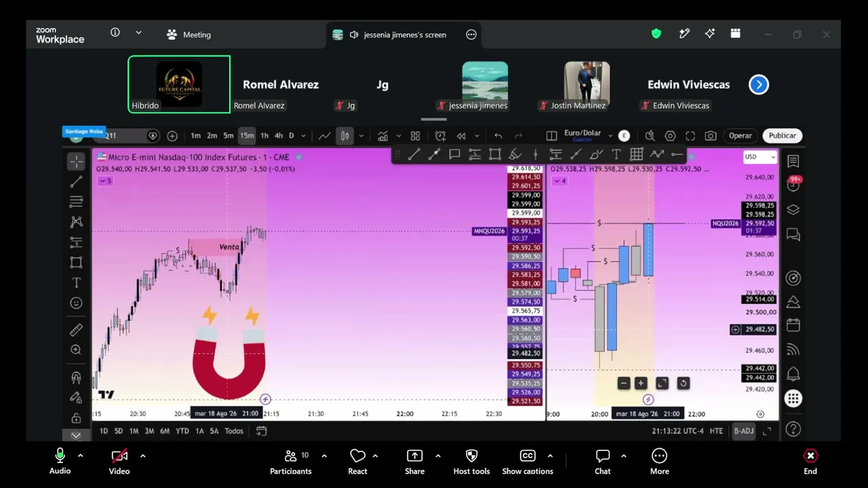Screen dimensions: 868x488
Task: Choose the candlestick chart style
Action: [345, 136]
